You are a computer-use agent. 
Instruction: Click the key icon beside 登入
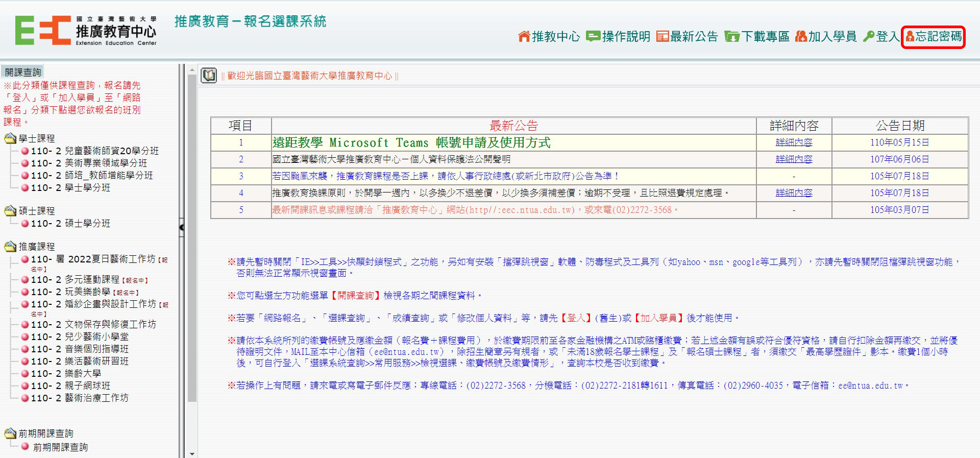tap(868, 36)
